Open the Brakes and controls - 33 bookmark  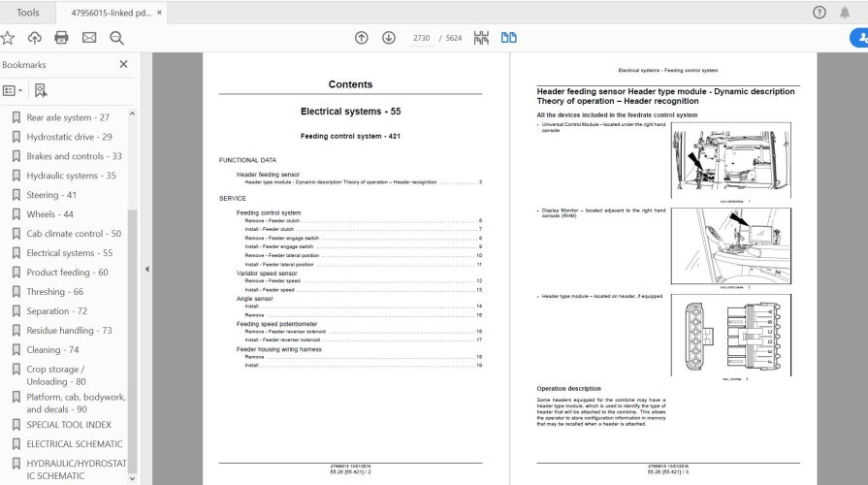coord(74,156)
